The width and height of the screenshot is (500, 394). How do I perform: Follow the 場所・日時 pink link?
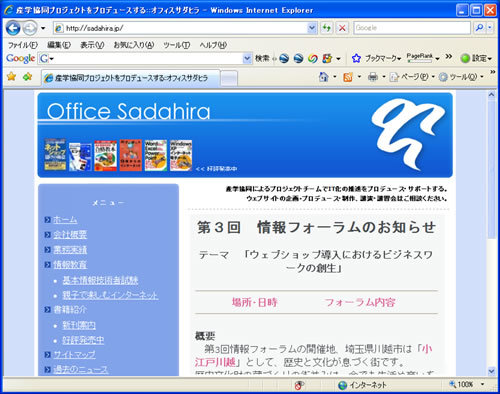tap(255, 302)
